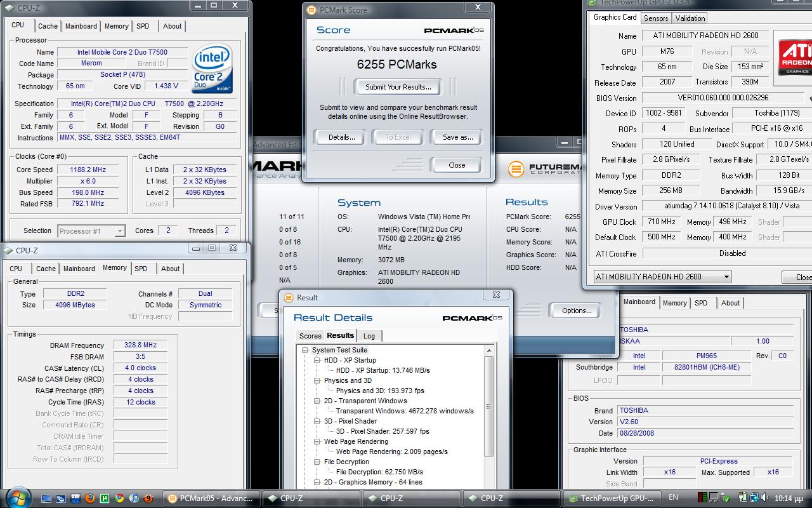The height and width of the screenshot is (508, 812).
Task: Open the network connection tray icon
Action: point(754,497)
